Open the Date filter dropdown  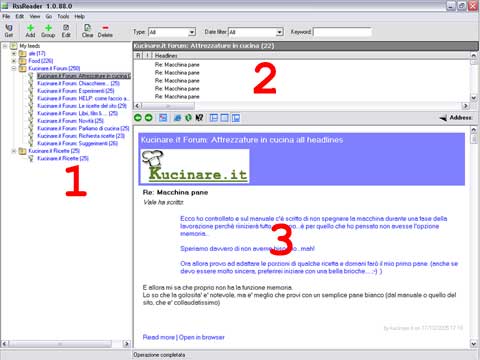pyautogui.click(x=279, y=32)
